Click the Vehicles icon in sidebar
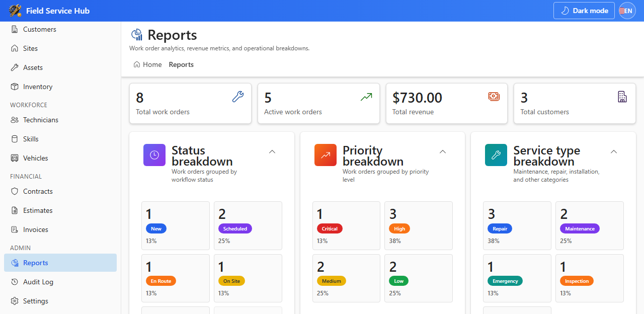 point(15,158)
